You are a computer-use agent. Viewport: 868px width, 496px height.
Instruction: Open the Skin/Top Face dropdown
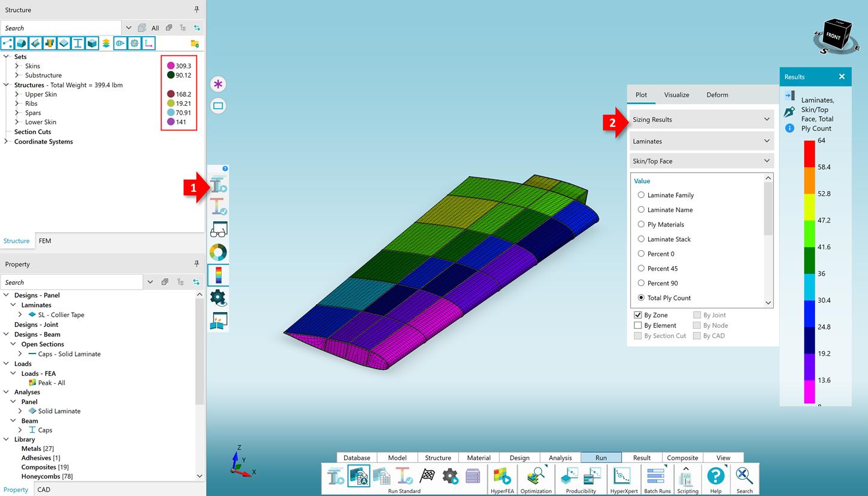701,161
